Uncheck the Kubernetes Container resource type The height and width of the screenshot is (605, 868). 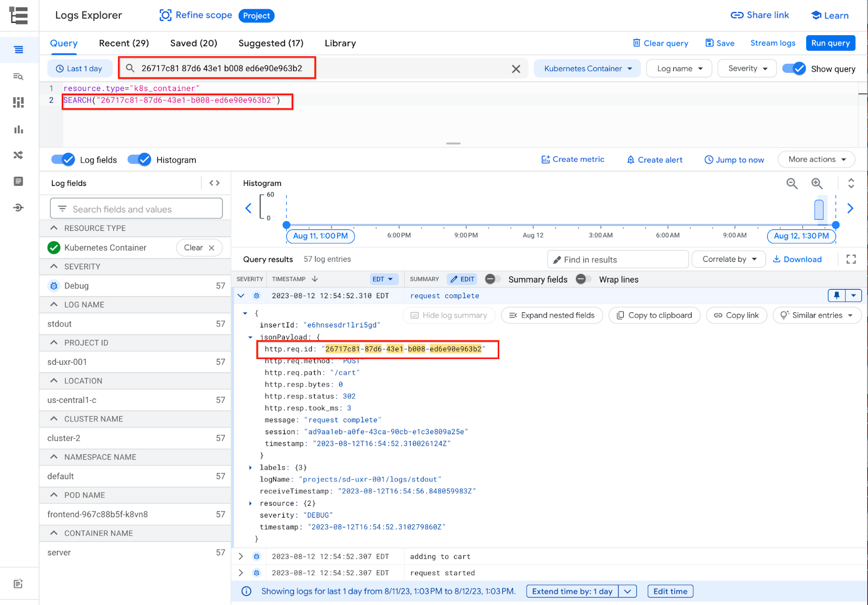coord(54,248)
